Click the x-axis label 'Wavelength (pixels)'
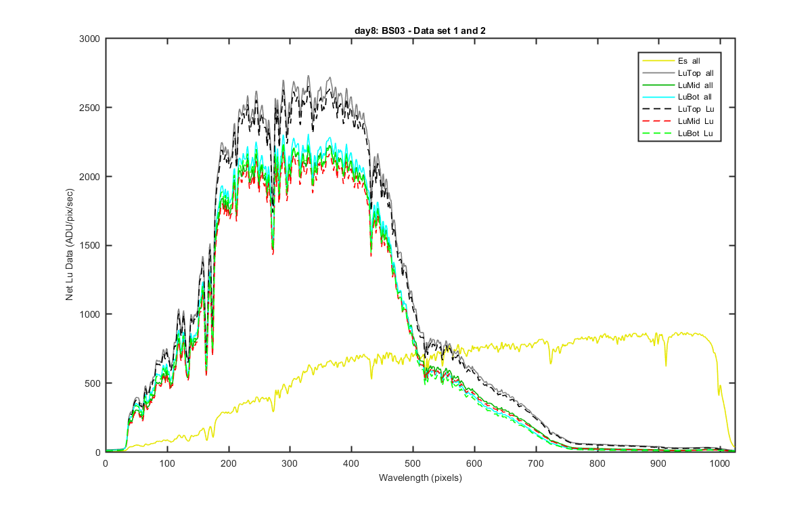This screenshot has height=508, width=812. pyautogui.click(x=420, y=478)
